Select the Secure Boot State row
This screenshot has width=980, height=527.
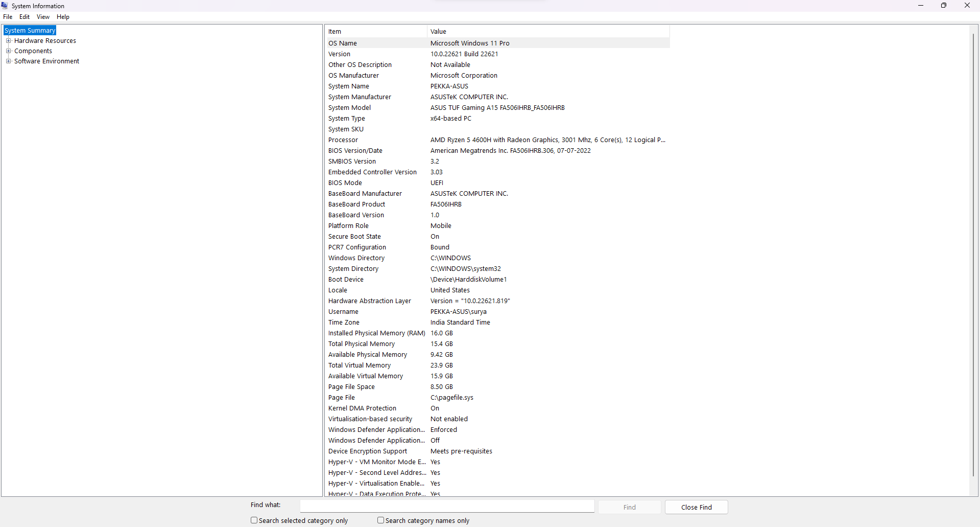pyautogui.click(x=498, y=237)
